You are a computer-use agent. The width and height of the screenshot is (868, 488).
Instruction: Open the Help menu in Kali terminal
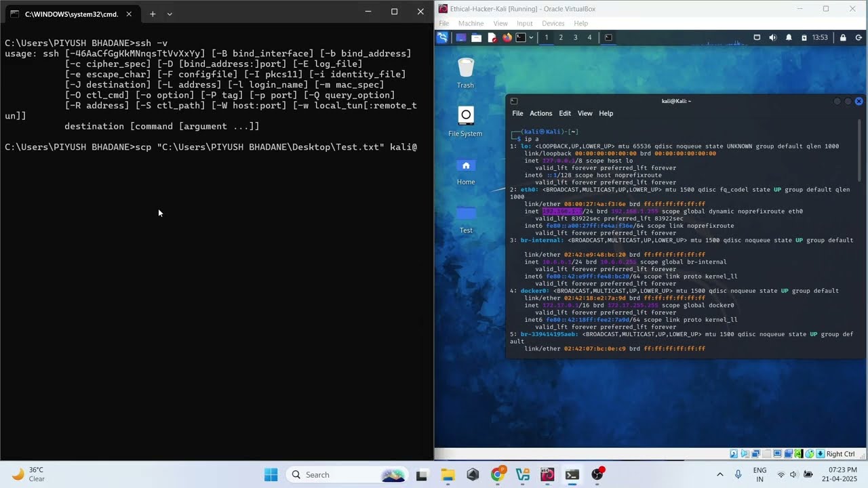pyautogui.click(x=606, y=113)
